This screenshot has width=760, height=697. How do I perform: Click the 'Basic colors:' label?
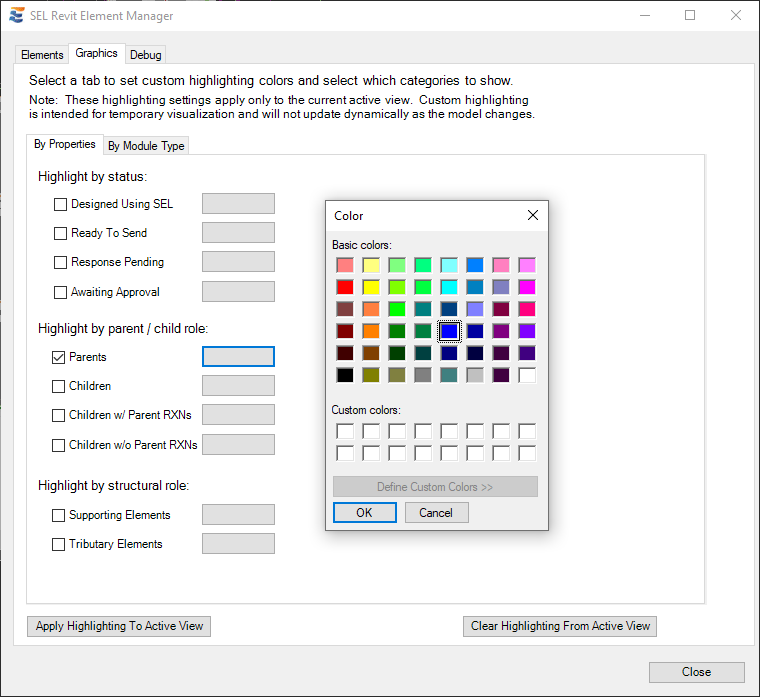(362, 245)
